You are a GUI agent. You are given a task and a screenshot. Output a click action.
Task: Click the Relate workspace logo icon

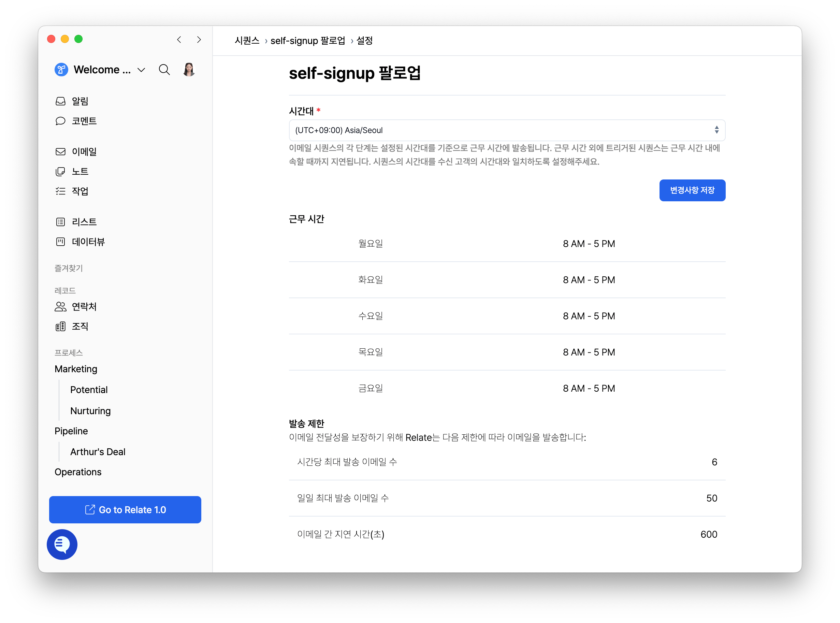click(61, 70)
